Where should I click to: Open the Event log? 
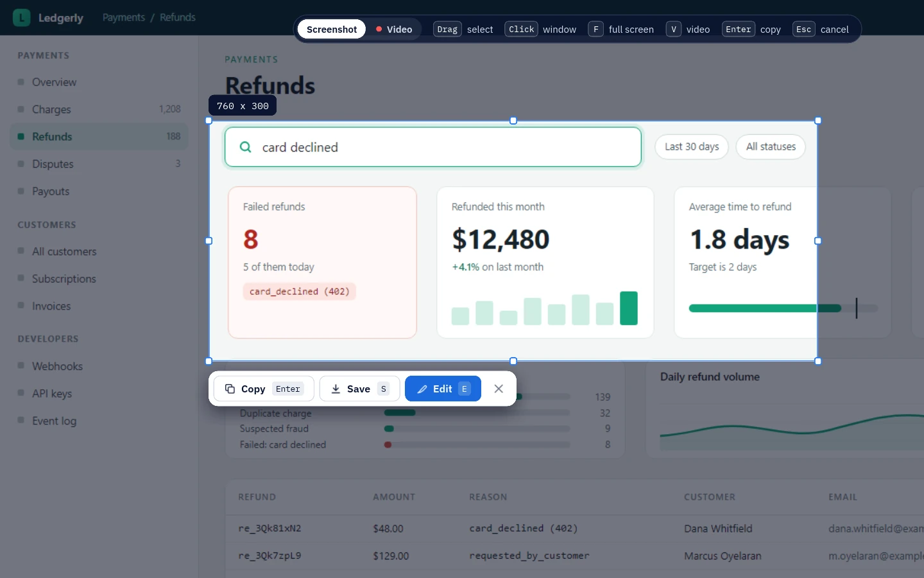99,421
